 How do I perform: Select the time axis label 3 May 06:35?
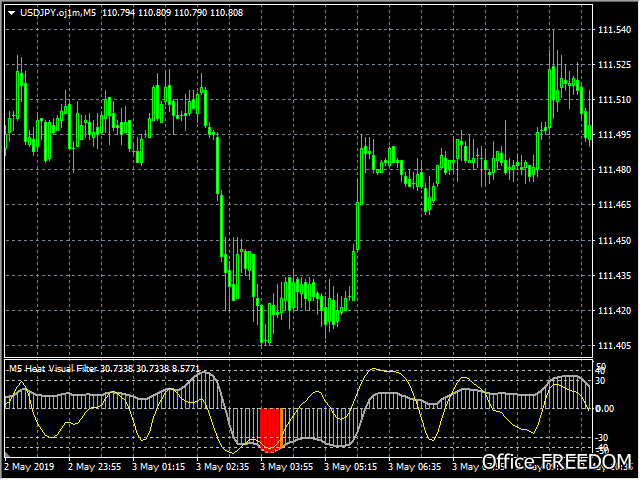pyautogui.click(x=415, y=467)
